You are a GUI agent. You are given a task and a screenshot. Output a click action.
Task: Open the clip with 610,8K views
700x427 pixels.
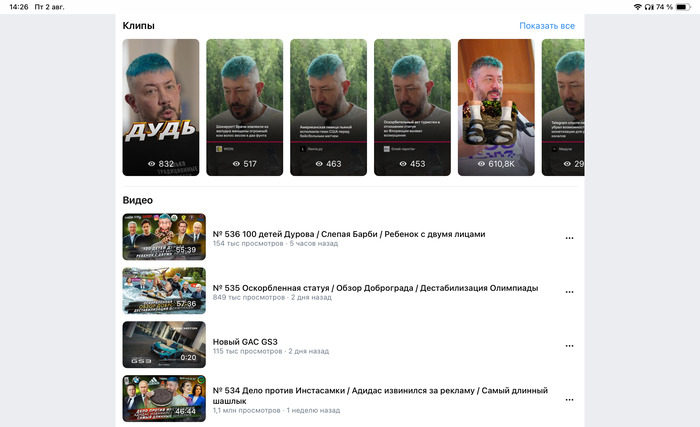[496, 107]
